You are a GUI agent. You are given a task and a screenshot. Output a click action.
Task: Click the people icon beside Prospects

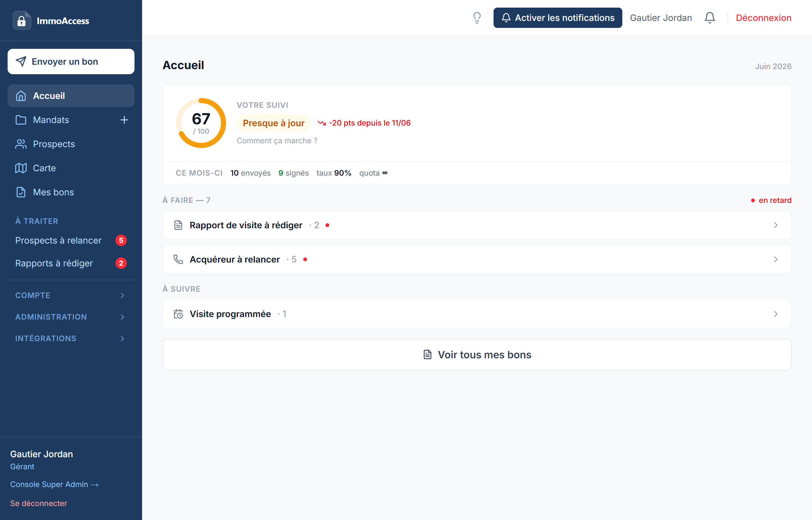(21, 144)
